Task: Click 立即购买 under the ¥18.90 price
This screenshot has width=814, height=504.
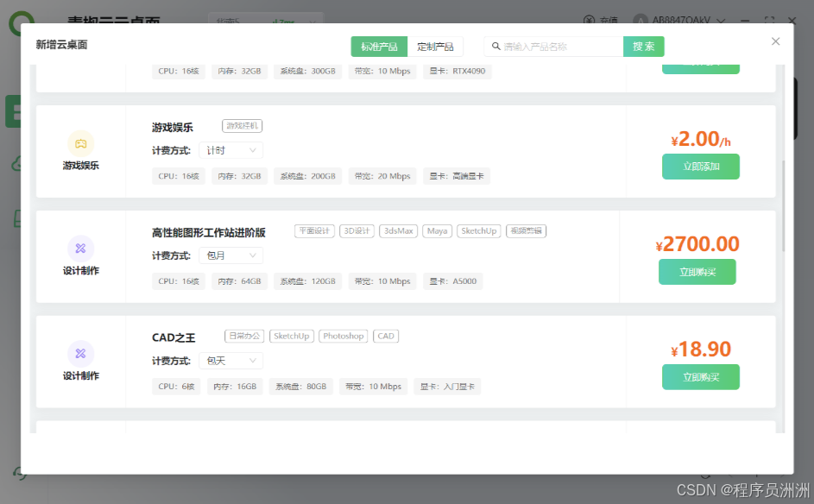Action: (701, 377)
